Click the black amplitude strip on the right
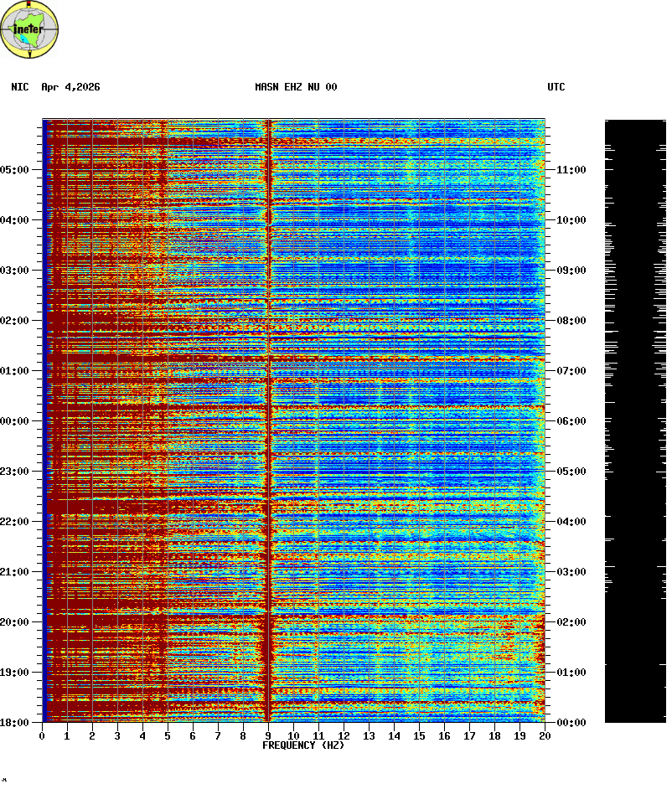The height and width of the screenshot is (789, 672). (635, 419)
